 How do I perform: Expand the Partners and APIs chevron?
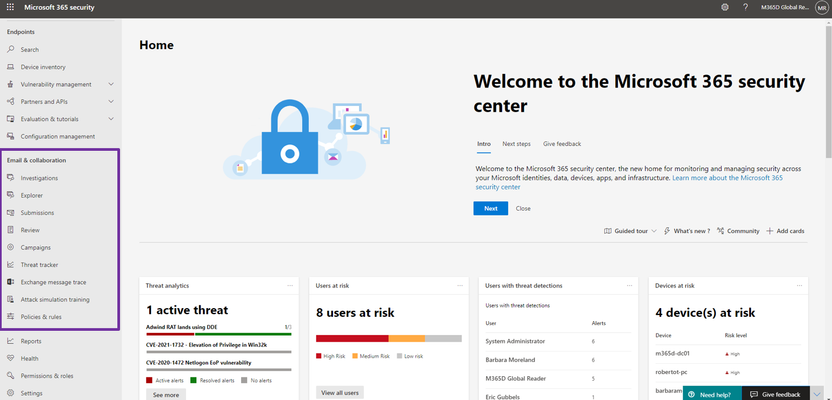click(x=111, y=101)
